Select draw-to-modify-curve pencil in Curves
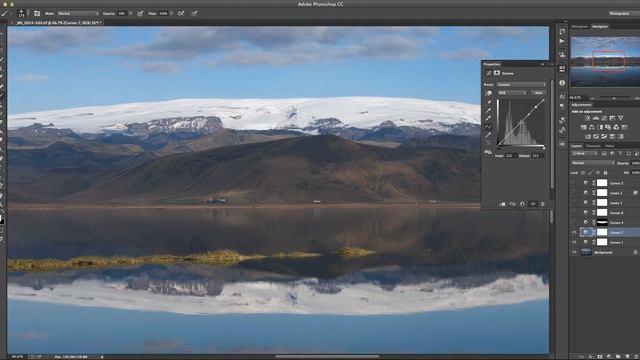This screenshot has width=640, height=360. pos(489,135)
